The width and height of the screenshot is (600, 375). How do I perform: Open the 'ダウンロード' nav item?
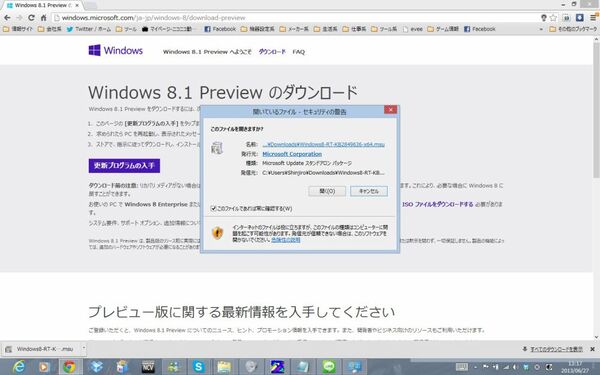272,52
